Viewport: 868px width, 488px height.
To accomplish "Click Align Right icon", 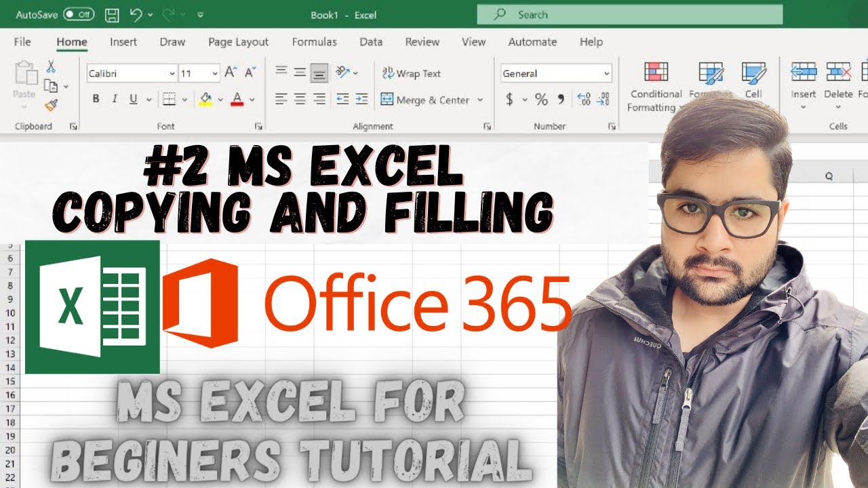I will tap(319, 99).
